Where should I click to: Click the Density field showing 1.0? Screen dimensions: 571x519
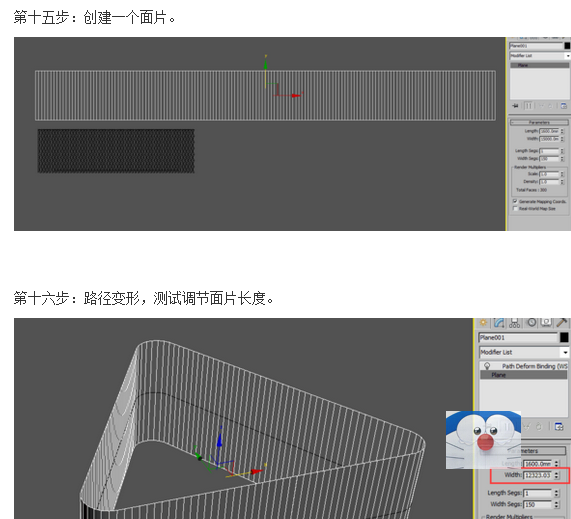point(549,182)
